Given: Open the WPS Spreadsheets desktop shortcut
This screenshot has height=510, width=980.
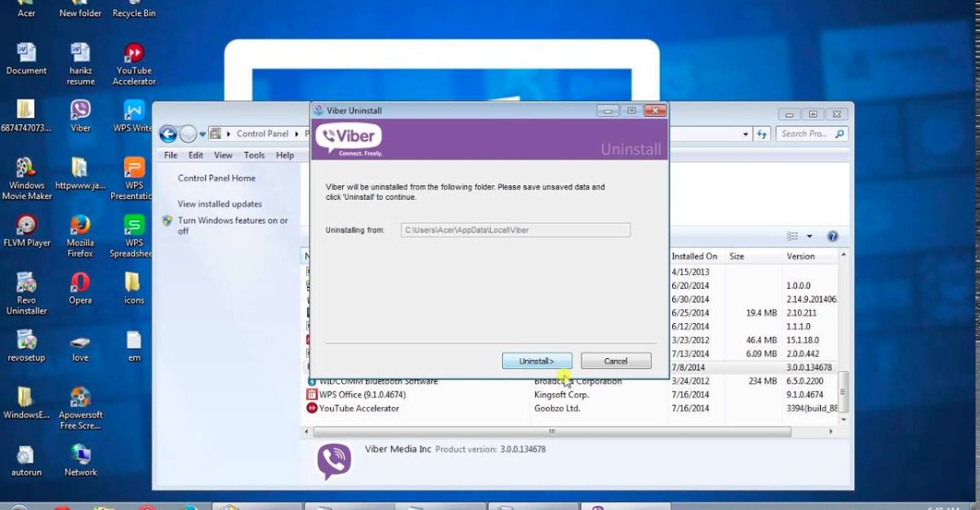Looking at the screenshot, I should pyautogui.click(x=134, y=236).
